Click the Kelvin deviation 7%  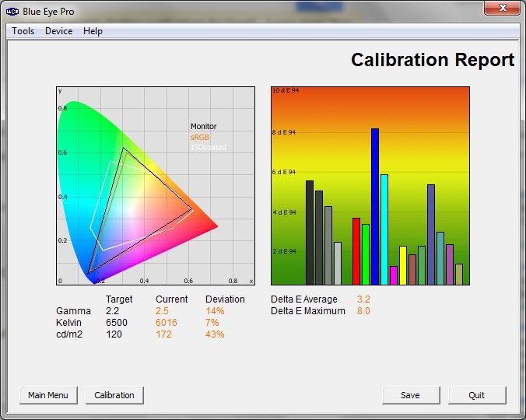(x=212, y=323)
